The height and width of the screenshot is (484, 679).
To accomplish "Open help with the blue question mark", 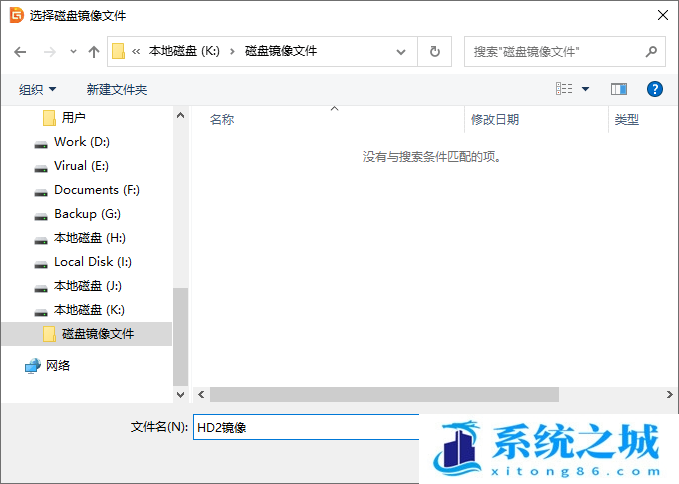I will [x=654, y=89].
